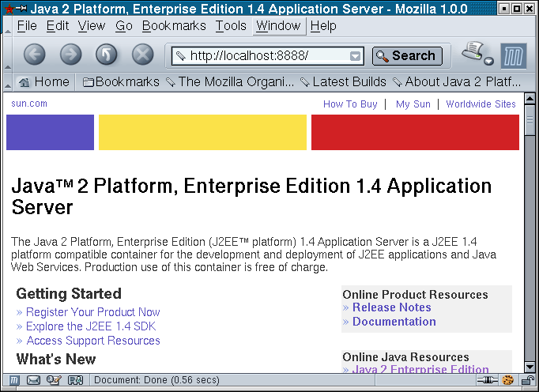
Task: Click the purple banner block
Action: coord(50,132)
